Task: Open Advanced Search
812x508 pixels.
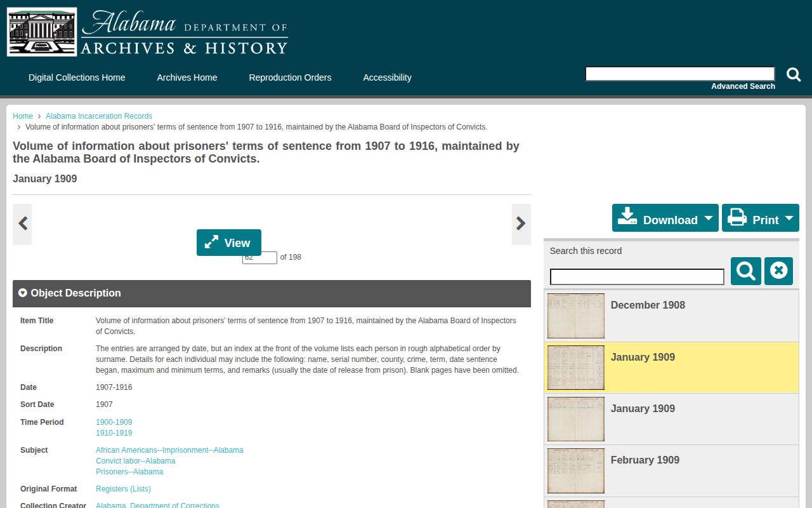Action: 743,86
